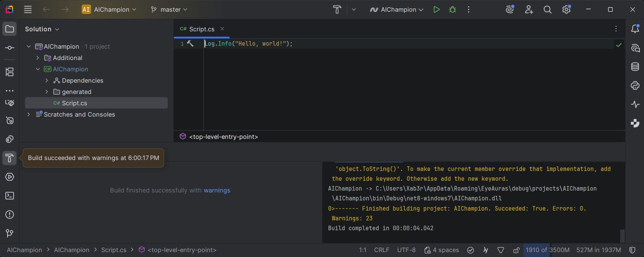Open the Structure tool window

pos(10,72)
